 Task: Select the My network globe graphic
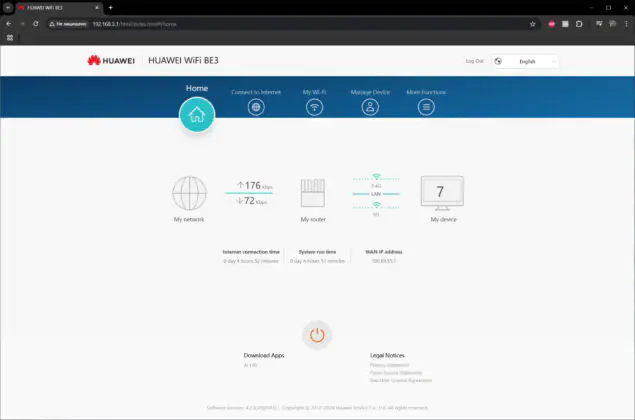pos(189,193)
